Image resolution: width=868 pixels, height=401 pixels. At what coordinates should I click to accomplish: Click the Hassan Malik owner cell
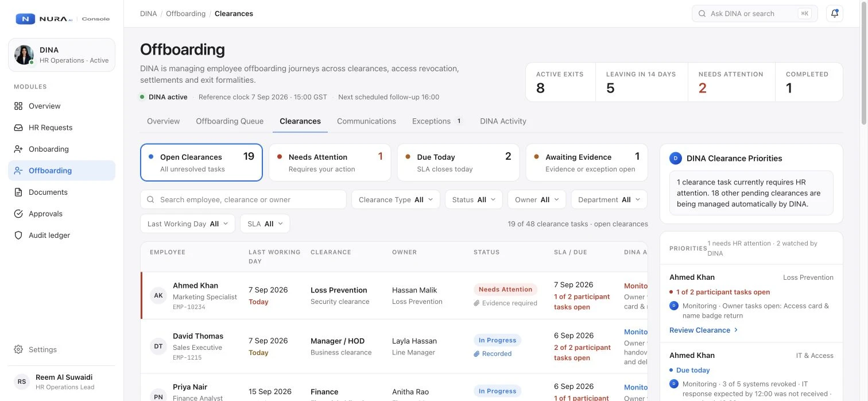click(x=417, y=295)
